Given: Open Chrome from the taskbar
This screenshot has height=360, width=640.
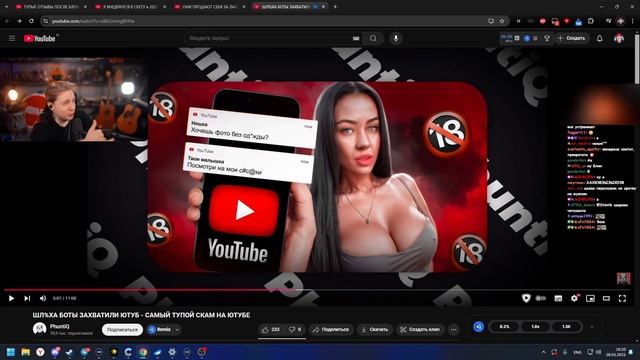Looking at the screenshot, I should click(x=143, y=352).
